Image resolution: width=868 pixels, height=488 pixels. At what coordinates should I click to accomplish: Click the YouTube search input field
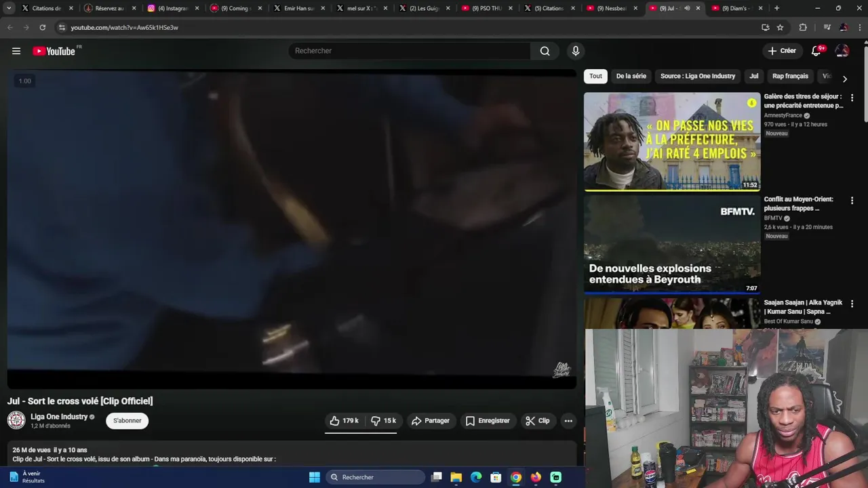coord(410,51)
